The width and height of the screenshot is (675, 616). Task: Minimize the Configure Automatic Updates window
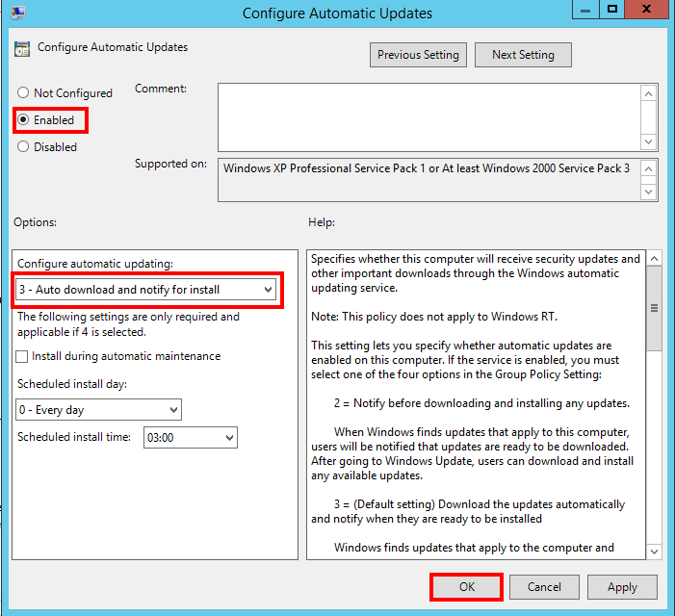point(585,9)
